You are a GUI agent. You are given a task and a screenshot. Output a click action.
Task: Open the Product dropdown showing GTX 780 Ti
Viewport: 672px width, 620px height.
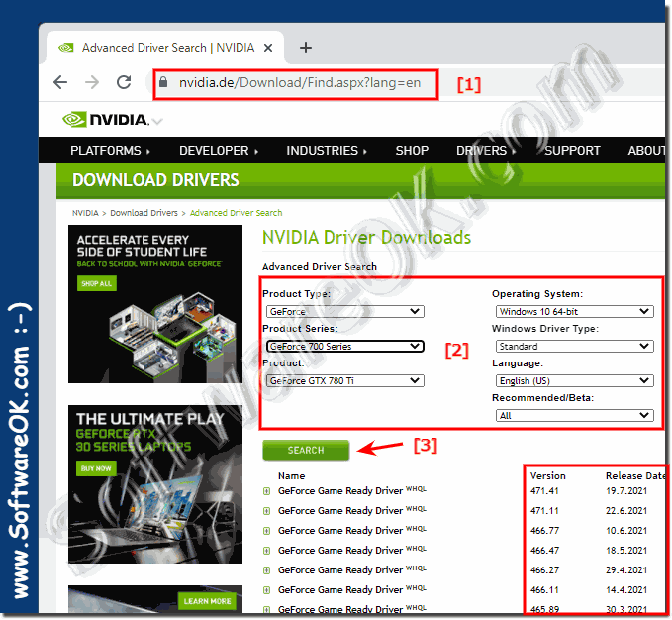345,380
